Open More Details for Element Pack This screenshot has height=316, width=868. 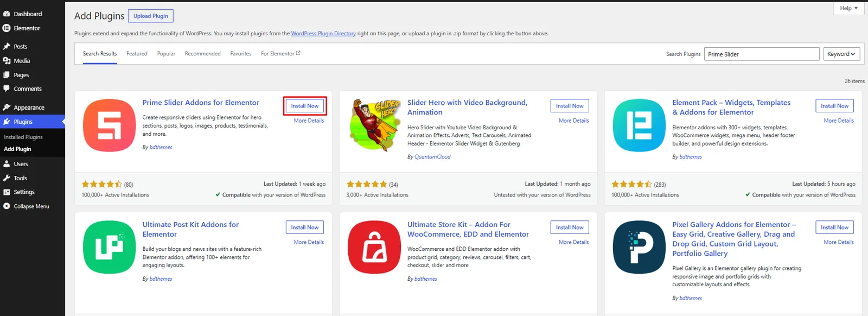pos(839,121)
